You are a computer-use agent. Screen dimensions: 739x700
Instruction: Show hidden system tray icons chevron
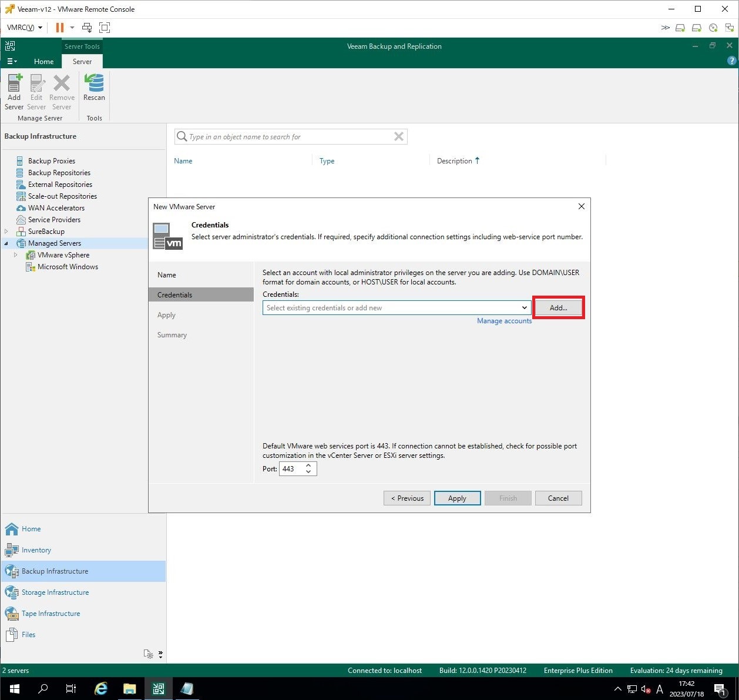click(617, 689)
